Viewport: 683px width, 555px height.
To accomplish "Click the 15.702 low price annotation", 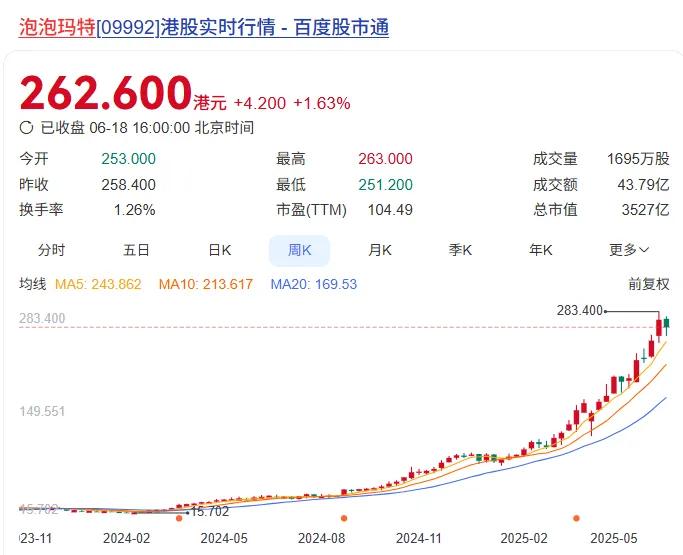I will tap(210, 511).
